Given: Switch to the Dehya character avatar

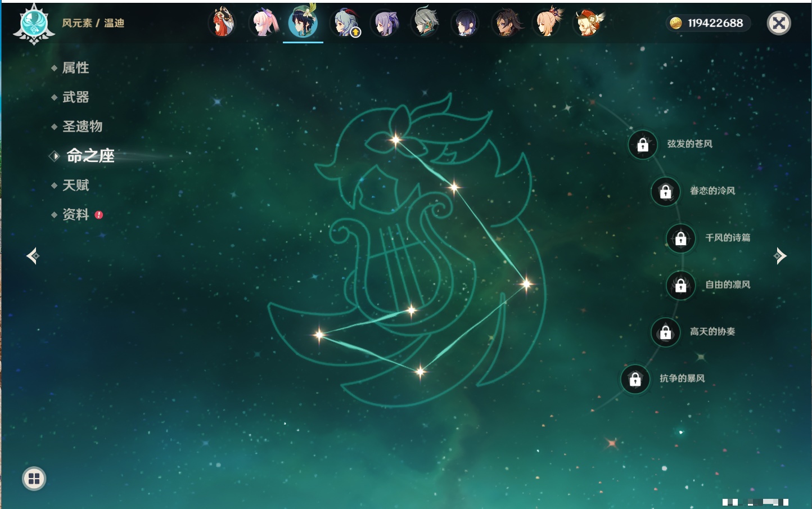Looking at the screenshot, I should pos(507,22).
